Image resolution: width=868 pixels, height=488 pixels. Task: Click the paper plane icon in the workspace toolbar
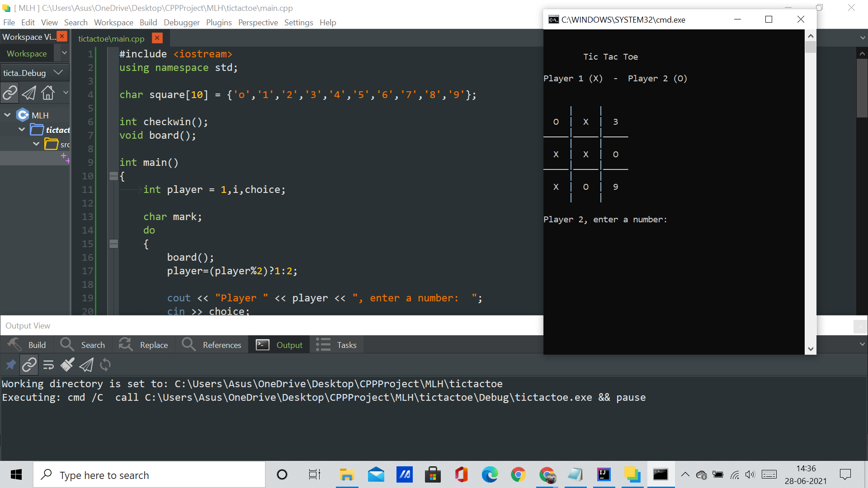[x=29, y=93]
